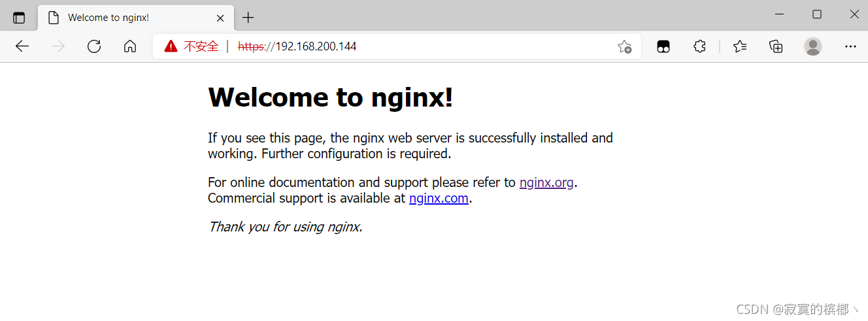Click the black extension icon in toolbar
Screen dimensions: 868x321
(663, 46)
